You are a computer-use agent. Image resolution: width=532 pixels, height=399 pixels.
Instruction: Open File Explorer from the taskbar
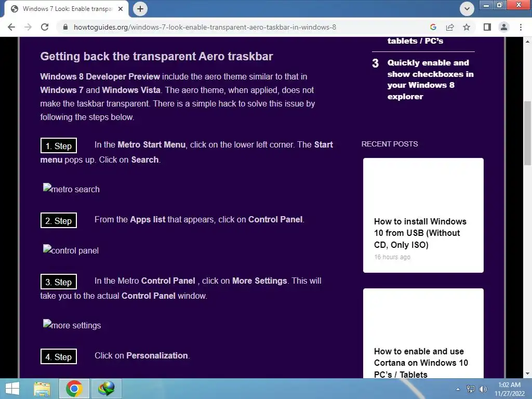tap(42, 389)
